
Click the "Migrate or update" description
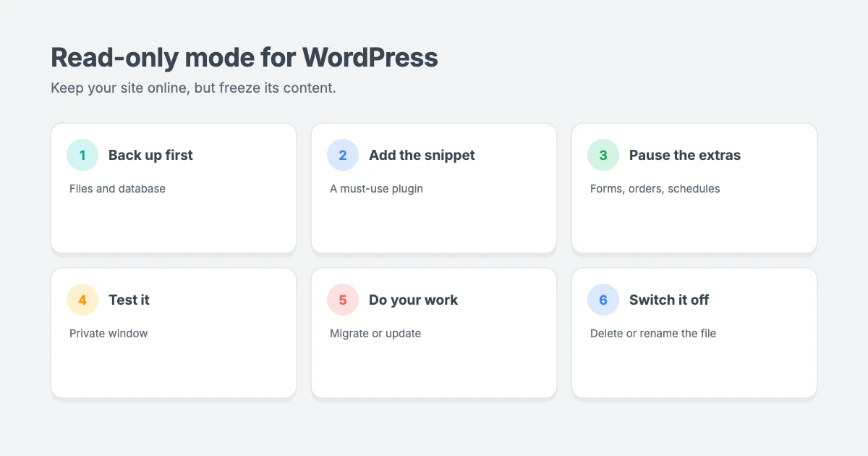[x=375, y=334]
